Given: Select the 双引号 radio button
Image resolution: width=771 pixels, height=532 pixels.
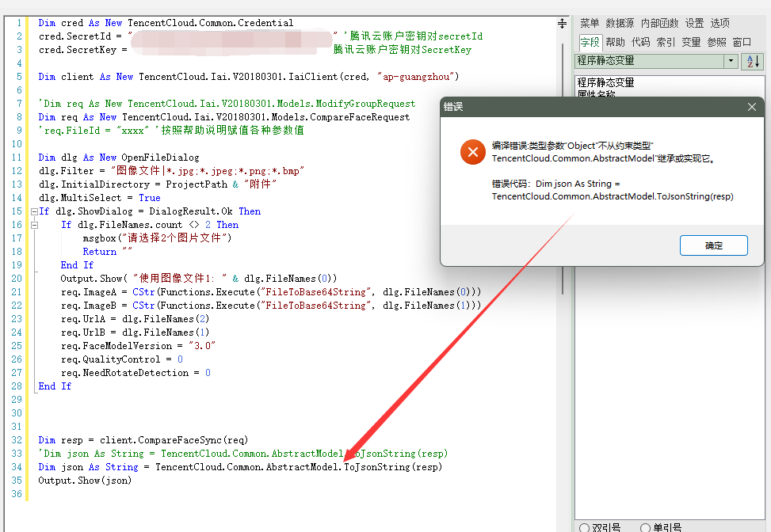Looking at the screenshot, I should [584, 527].
